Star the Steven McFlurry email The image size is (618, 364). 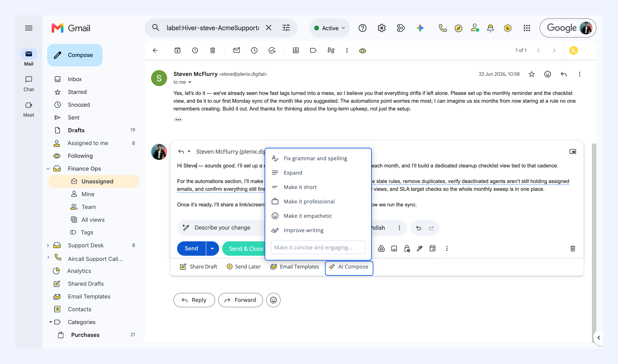[532, 74]
